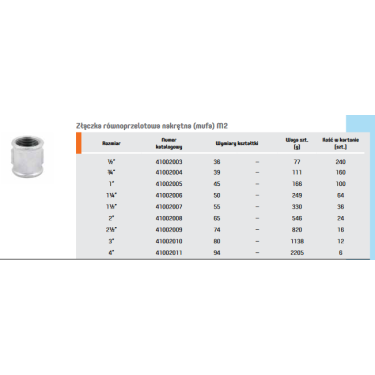The width and height of the screenshot is (375, 375).
Task: Click carton quantity 100
Action: 341,184
